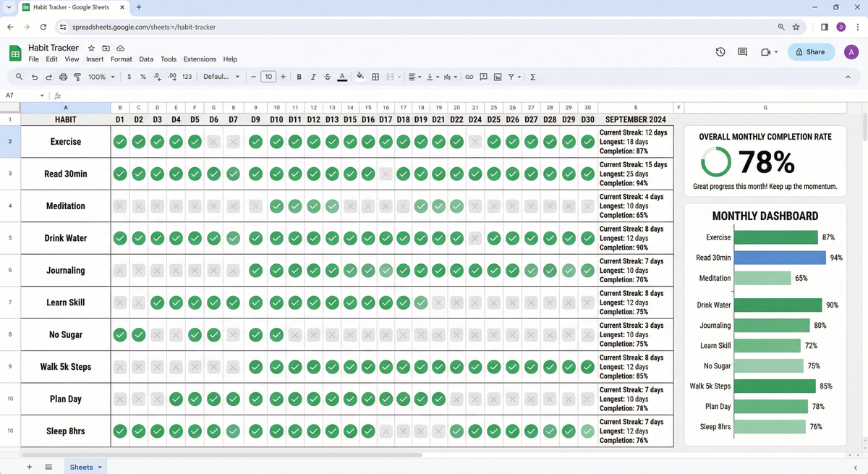
Task: Open version history clock icon
Action: 720,52
